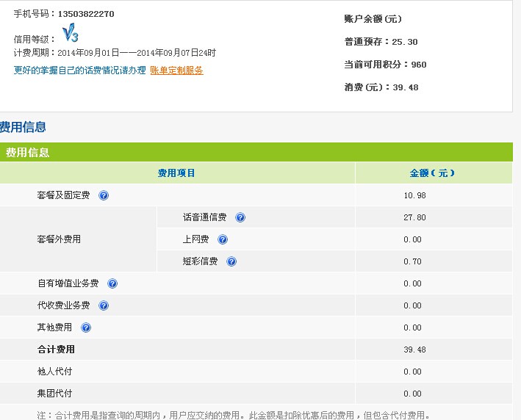This screenshot has height=420, width=521.
Task: Select the 当前可用积分 960 line
Action: (x=385, y=65)
